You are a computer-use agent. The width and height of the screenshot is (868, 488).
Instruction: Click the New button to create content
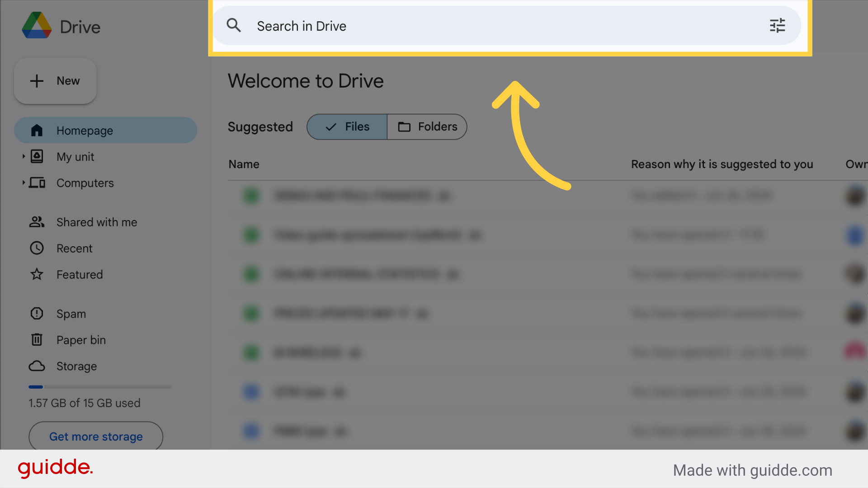click(x=55, y=81)
